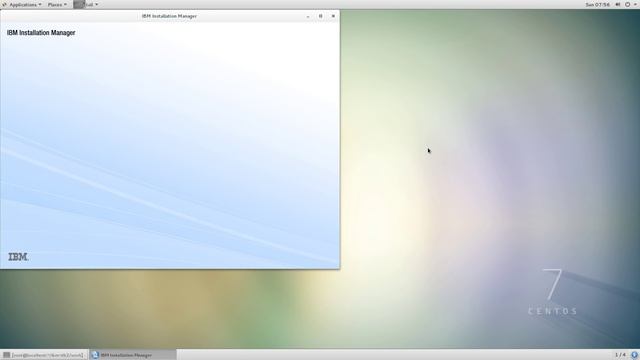640x360 pixels.
Task: Click the 1 / 4 workspace switcher
Action: [x=620, y=355]
